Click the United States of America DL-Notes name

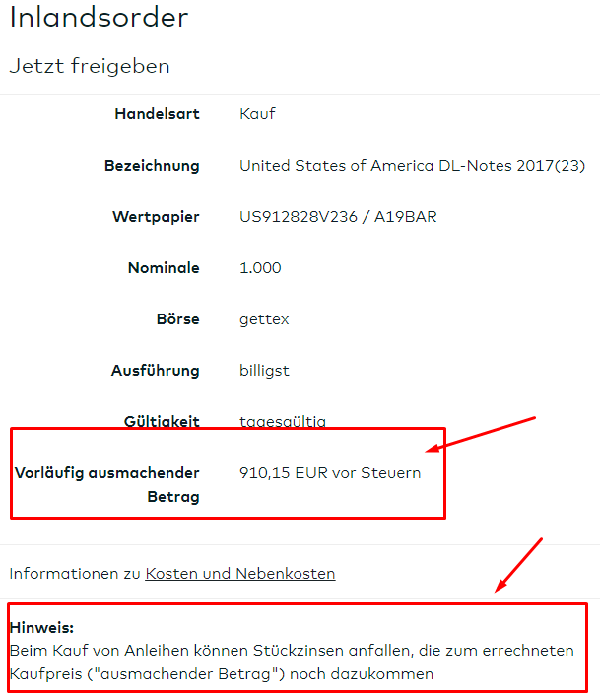(x=412, y=166)
